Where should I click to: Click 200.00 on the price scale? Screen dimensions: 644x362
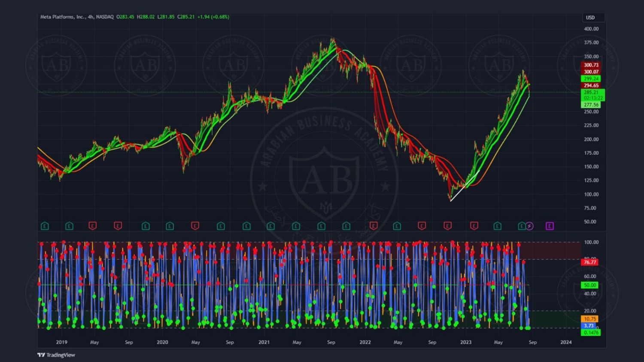[x=591, y=139]
